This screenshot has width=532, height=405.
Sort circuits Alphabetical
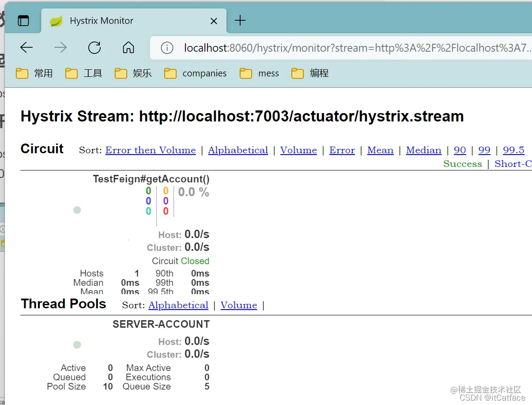click(x=238, y=150)
